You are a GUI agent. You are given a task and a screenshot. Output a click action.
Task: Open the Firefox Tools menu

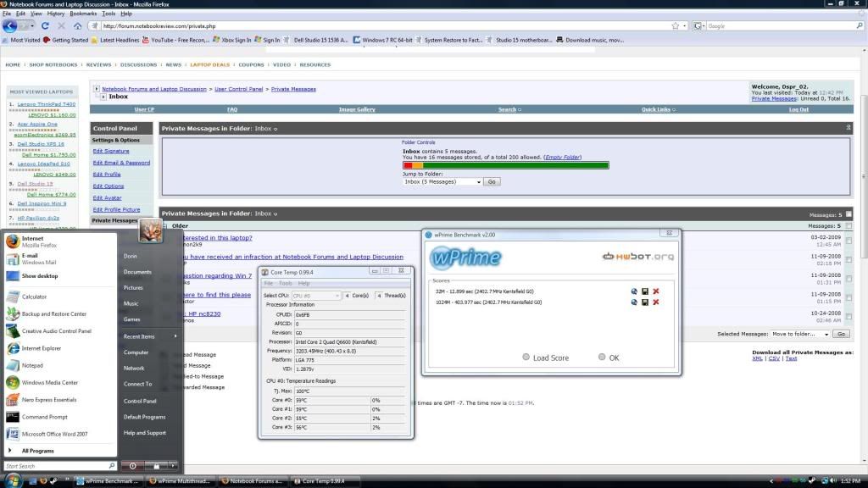[x=108, y=14]
